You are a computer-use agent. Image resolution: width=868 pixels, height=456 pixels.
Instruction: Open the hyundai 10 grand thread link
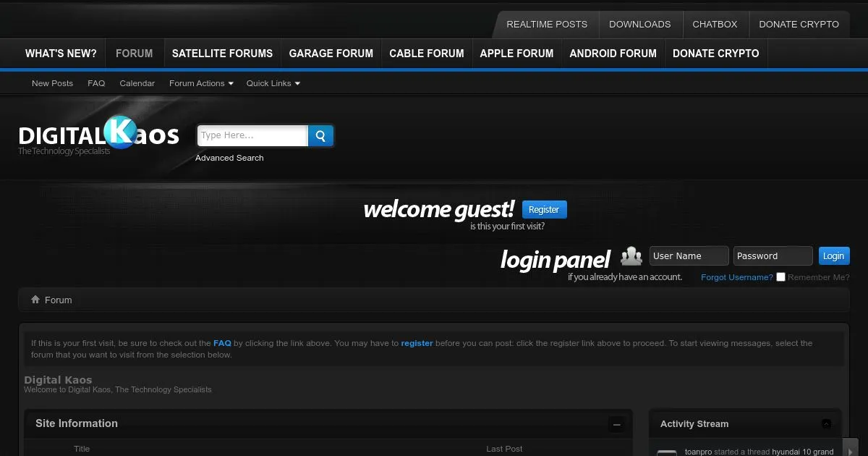click(x=803, y=452)
